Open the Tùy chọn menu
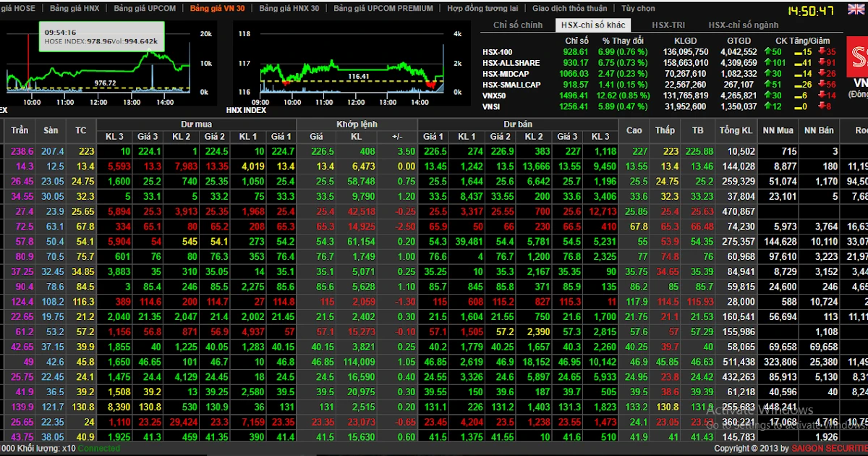 [x=638, y=9]
